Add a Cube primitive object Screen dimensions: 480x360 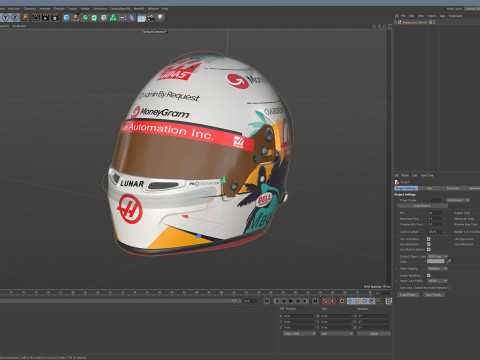click(66, 17)
